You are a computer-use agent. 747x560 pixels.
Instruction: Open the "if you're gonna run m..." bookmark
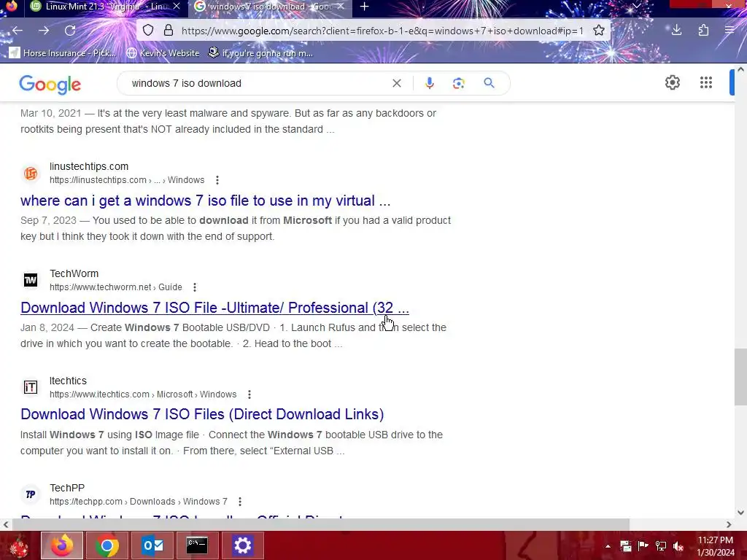pyautogui.click(x=260, y=52)
